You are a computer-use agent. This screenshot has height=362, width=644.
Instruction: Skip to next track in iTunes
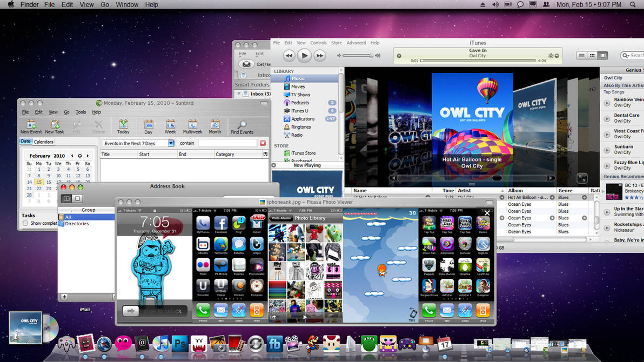(319, 56)
